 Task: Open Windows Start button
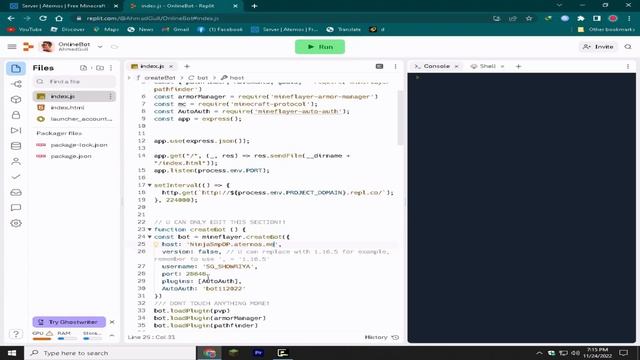tap(12, 353)
